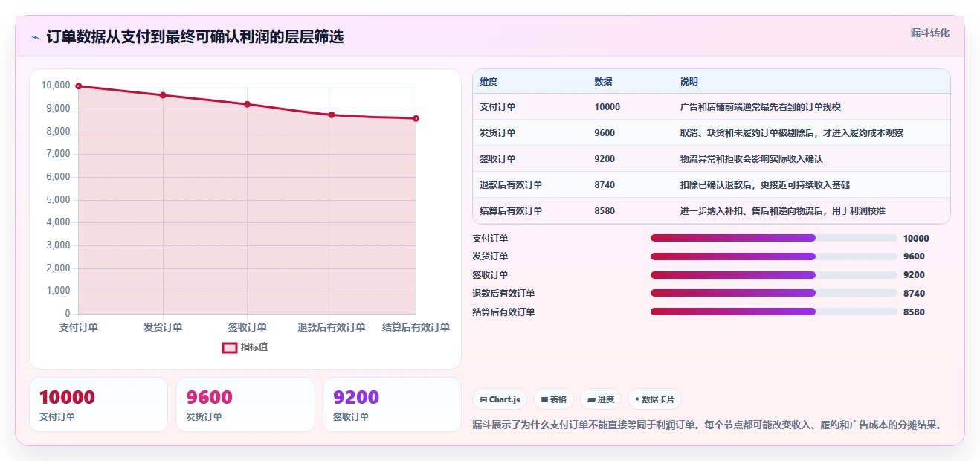The width and height of the screenshot is (980, 461).
Task: Click the 支付订单 progress bar
Action: [774, 238]
